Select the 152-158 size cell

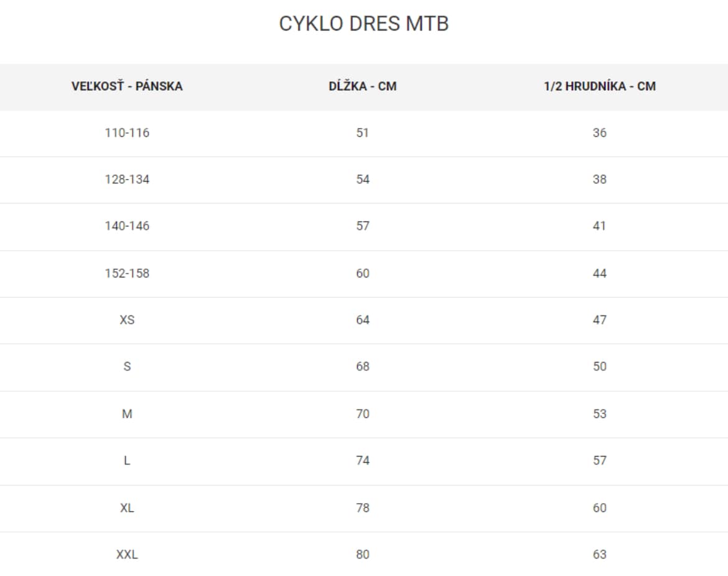click(127, 273)
